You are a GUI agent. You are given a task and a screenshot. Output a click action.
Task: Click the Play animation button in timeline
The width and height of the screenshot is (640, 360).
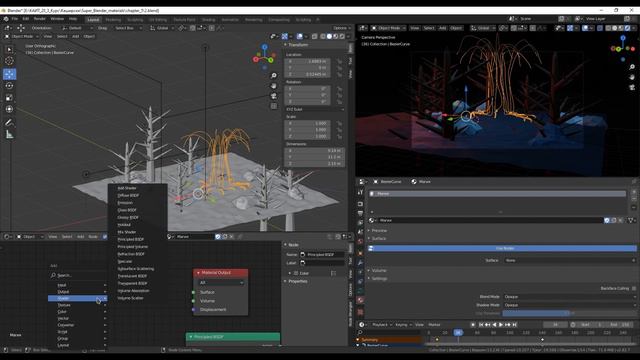pyautogui.click(x=501, y=324)
